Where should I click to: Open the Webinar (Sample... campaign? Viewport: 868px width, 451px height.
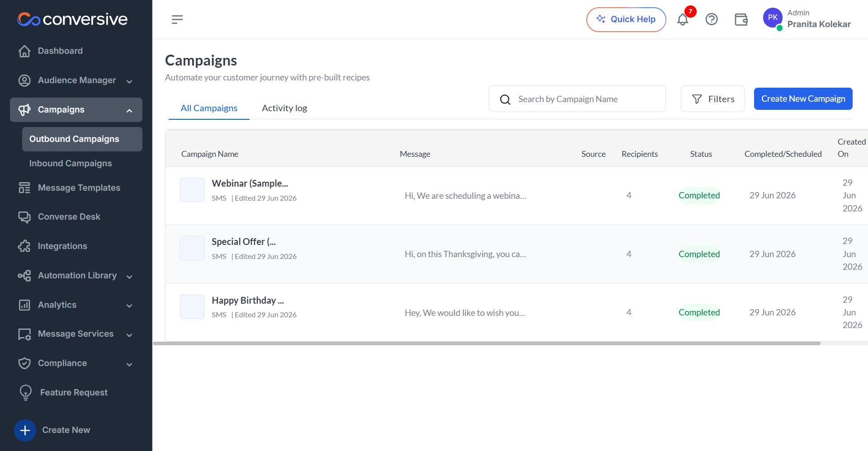[x=250, y=183]
